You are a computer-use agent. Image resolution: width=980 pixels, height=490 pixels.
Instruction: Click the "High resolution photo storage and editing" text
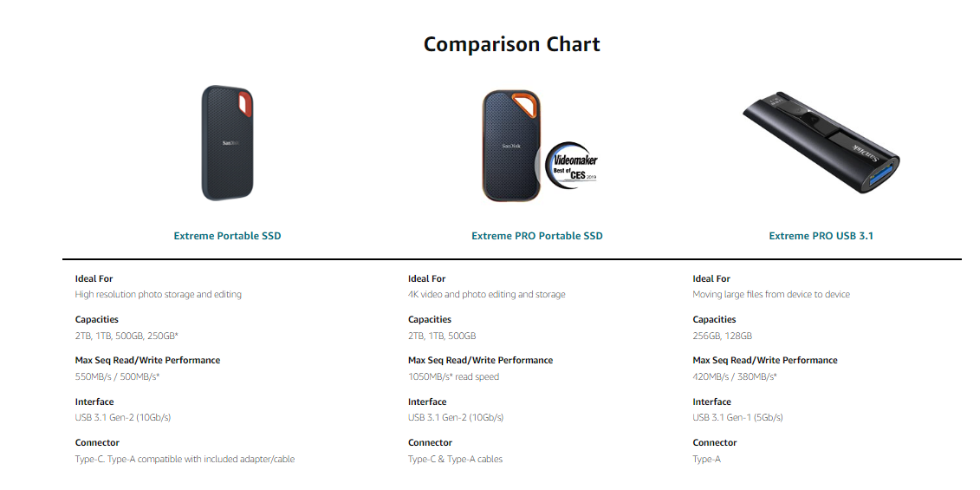tap(159, 295)
